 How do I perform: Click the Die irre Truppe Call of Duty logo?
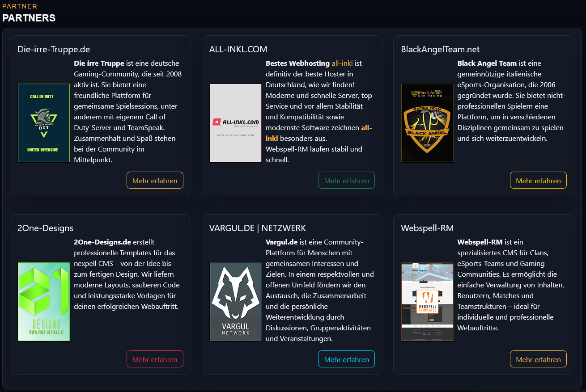44,123
